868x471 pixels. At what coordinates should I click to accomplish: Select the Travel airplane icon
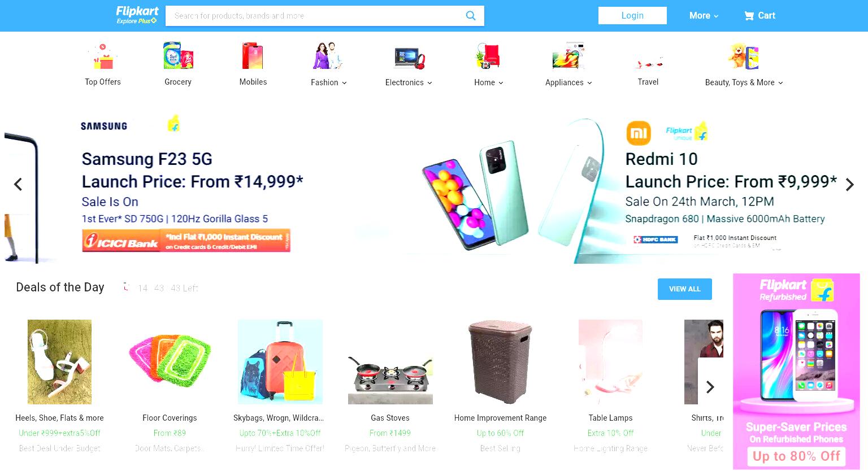coord(648,61)
